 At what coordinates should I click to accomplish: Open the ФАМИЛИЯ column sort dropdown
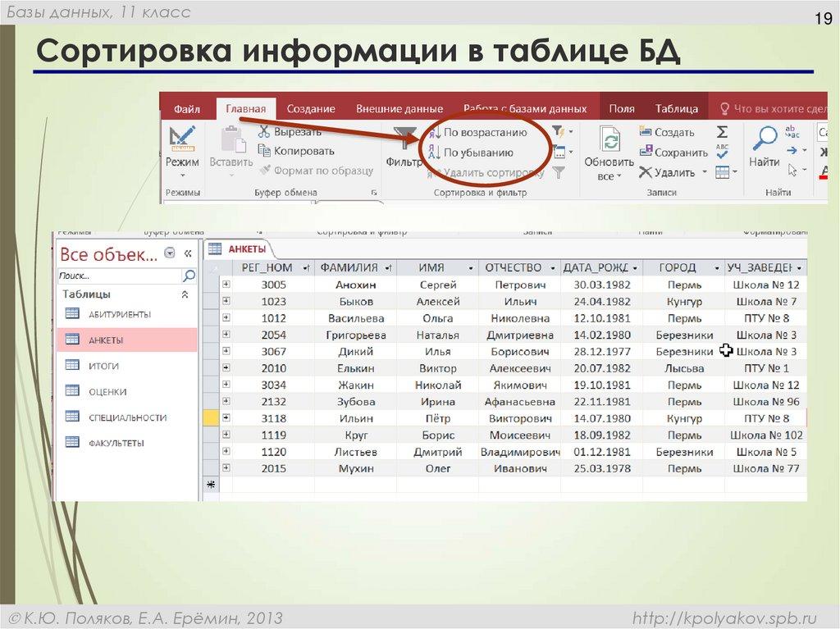(388, 267)
